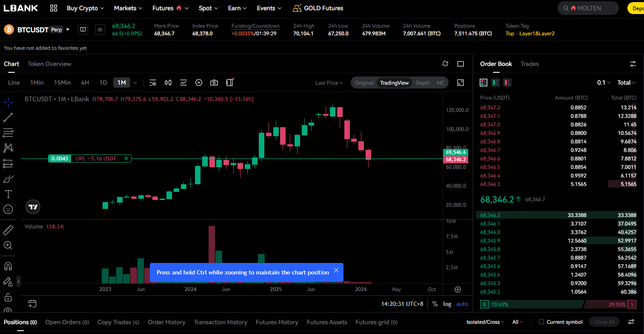Switch chart to Original view

(364, 83)
